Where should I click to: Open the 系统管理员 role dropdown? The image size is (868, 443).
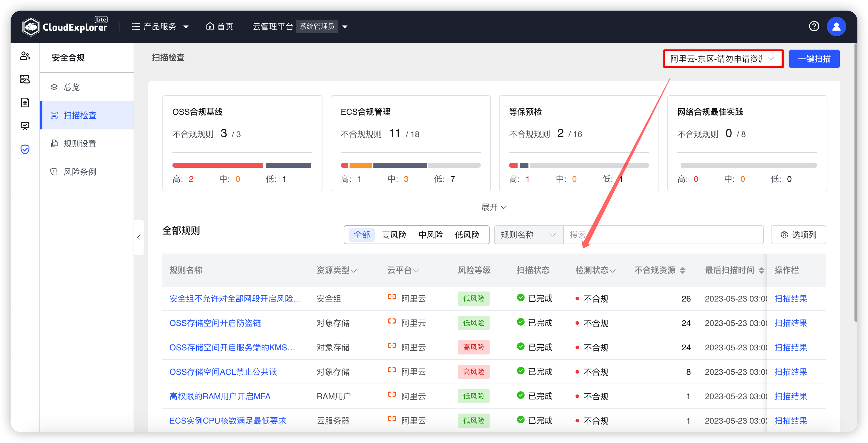[x=345, y=26]
